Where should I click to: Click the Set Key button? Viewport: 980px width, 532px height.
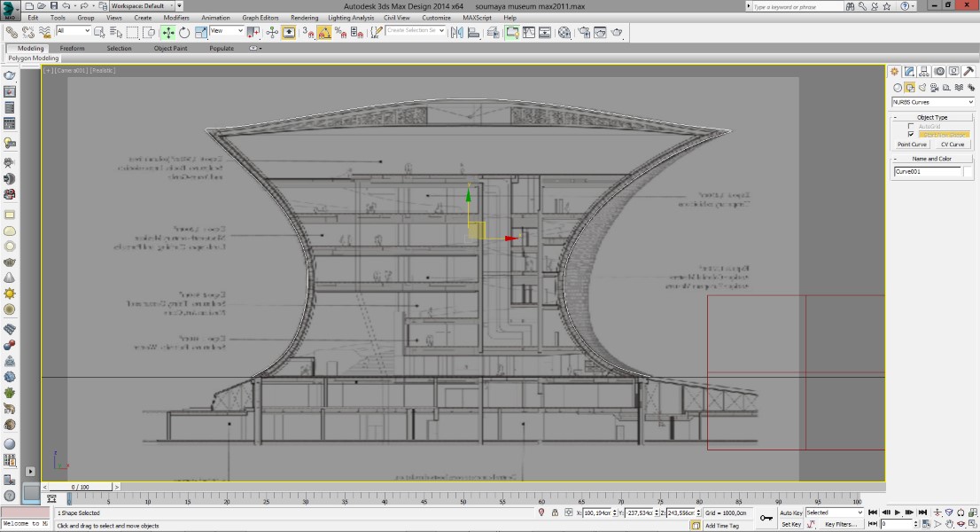(x=790, y=525)
